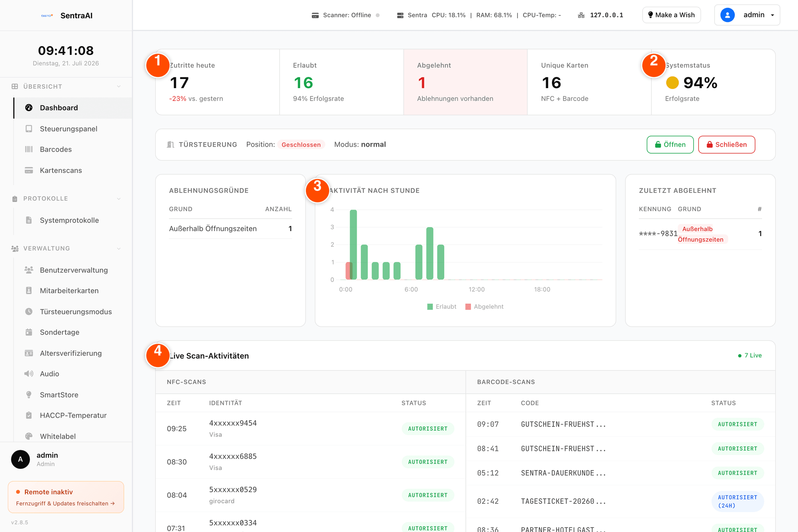The height and width of the screenshot is (532, 798).
Task: Select barcode row TAGESTICKET-20260
Action: point(621,501)
